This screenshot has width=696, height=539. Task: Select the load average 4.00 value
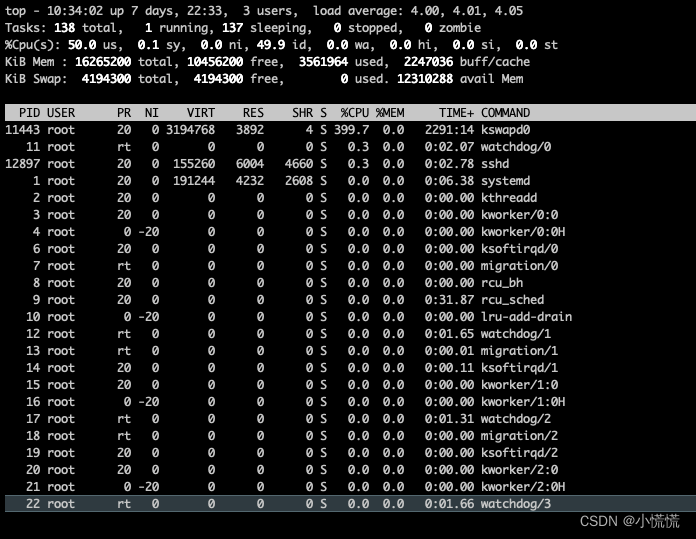pyautogui.click(x=425, y=11)
